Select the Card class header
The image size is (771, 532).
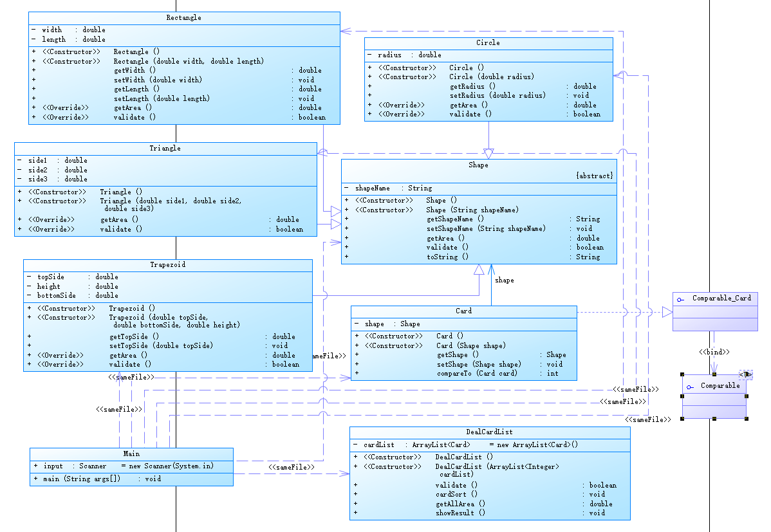tap(463, 311)
